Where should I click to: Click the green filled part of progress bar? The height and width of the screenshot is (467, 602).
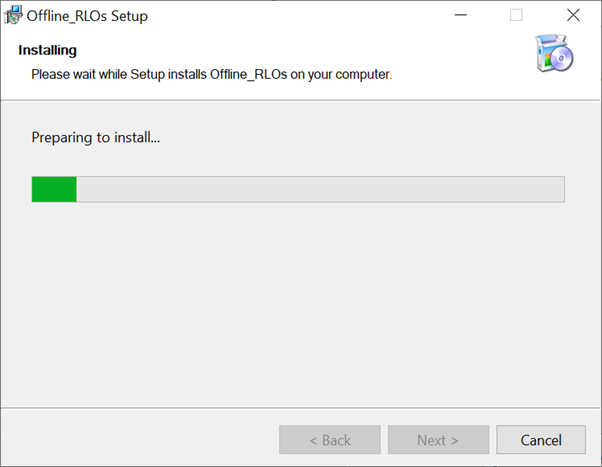[x=54, y=189]
